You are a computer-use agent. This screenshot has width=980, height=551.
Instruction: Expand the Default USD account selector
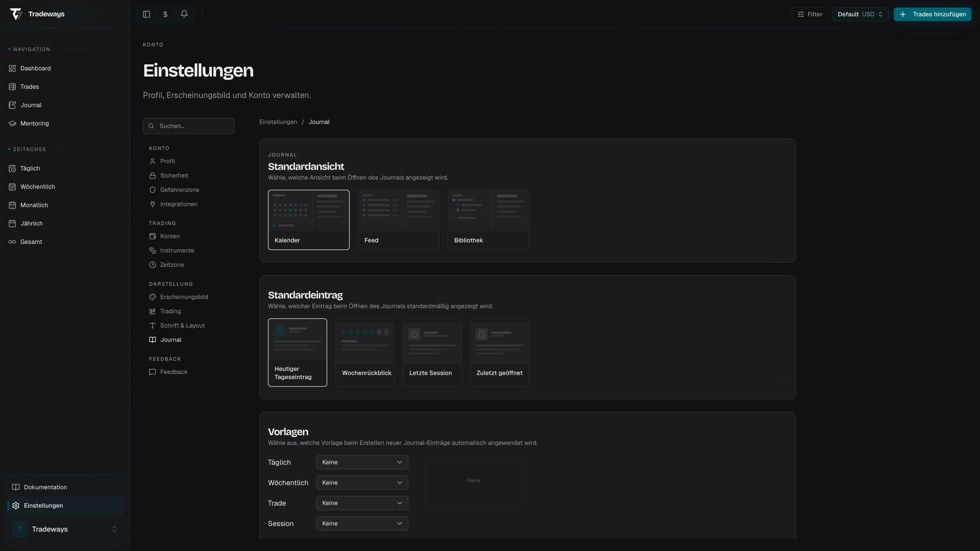point(860,14)
